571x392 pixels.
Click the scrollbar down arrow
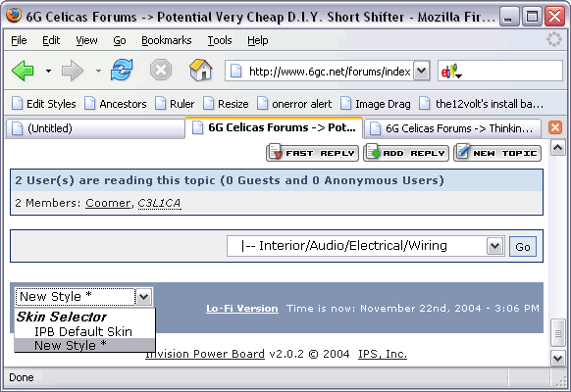tap(558, 358)
